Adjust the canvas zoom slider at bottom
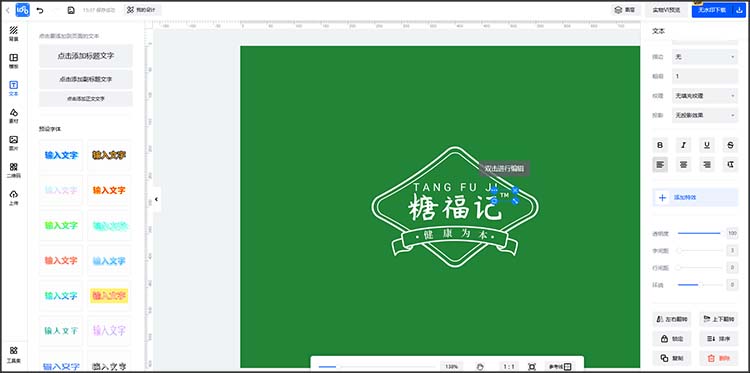 pyautogui.click(x=376, y=367)
